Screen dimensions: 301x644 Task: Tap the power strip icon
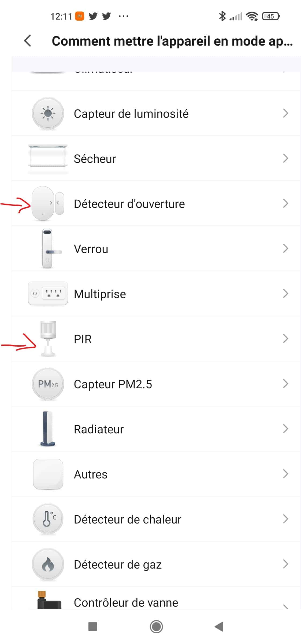point(48,294)
